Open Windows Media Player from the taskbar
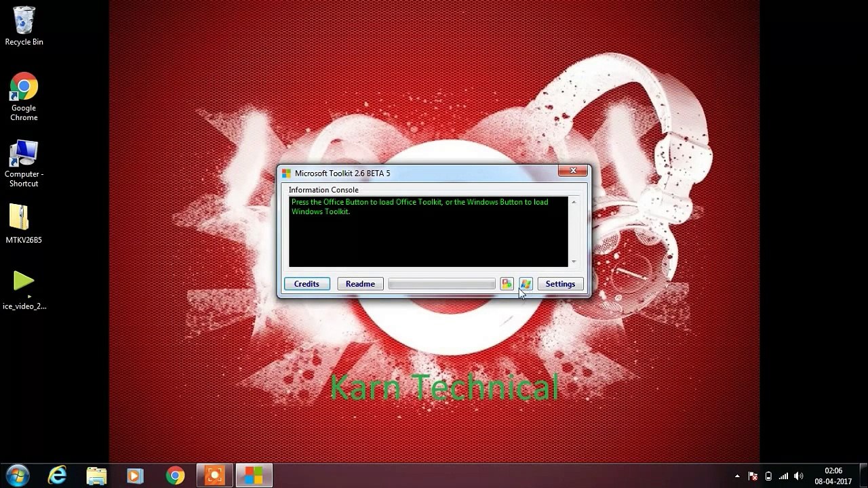 click(135, 476)
